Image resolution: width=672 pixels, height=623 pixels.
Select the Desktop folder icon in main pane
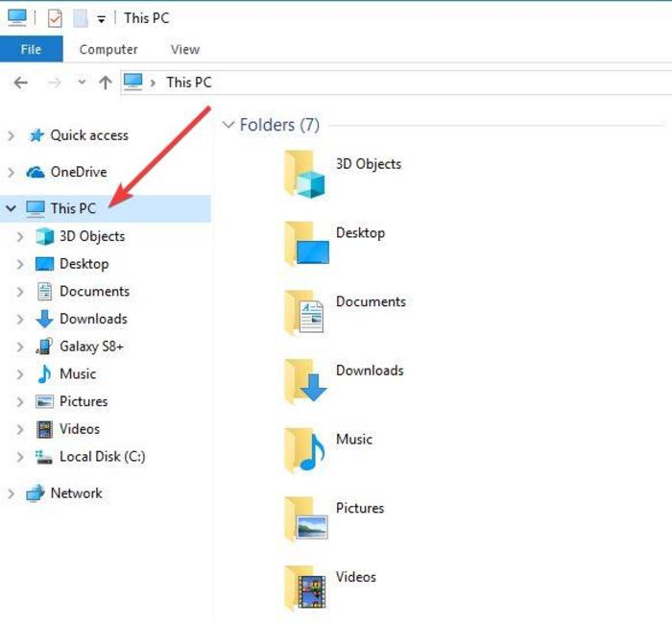(306, 244)
